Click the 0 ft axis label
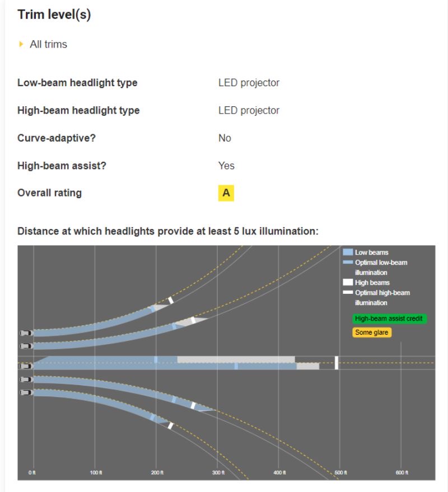Screen dimensions: 448x492 tap(32, 472)
